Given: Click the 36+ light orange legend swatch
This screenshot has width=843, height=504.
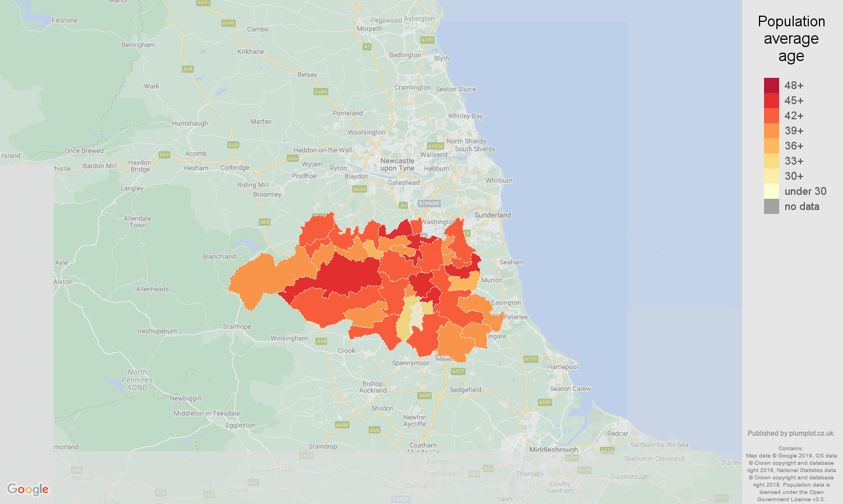Looking at the screenshot, I should point(771,146).
